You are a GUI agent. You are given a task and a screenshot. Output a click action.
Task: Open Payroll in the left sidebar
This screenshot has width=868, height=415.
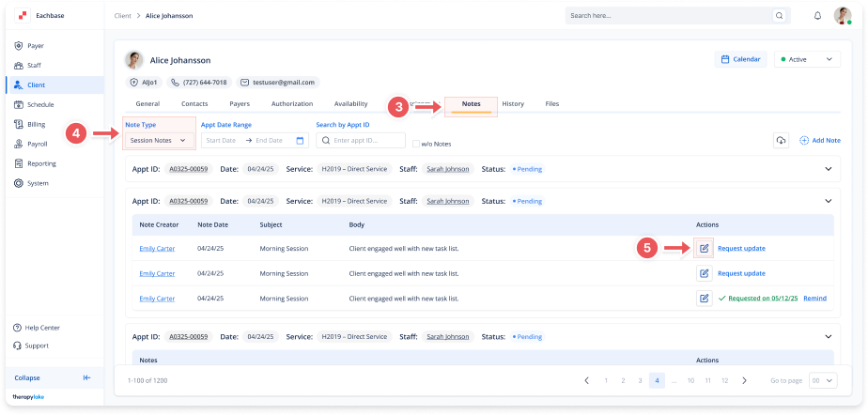coord(38,144)
